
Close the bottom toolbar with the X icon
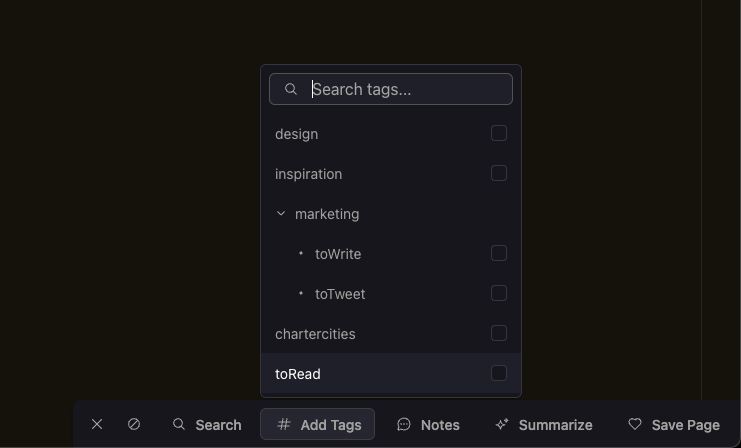click(97, 424)
